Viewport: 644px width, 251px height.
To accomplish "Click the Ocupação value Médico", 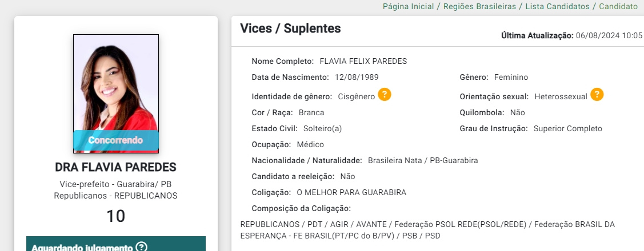I will coord(310,144).
